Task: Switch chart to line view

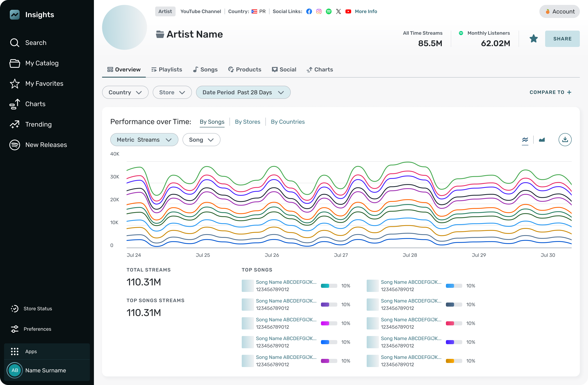Action: tap(525, 140)
